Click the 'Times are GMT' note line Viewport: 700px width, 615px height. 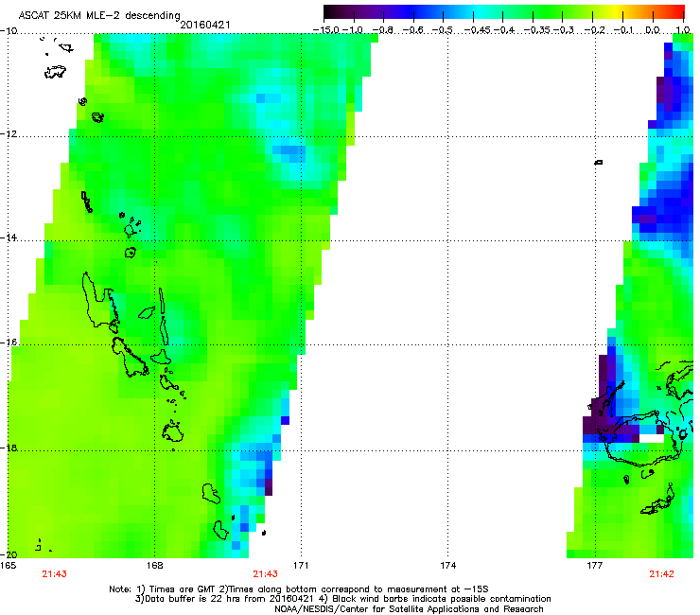299,589
